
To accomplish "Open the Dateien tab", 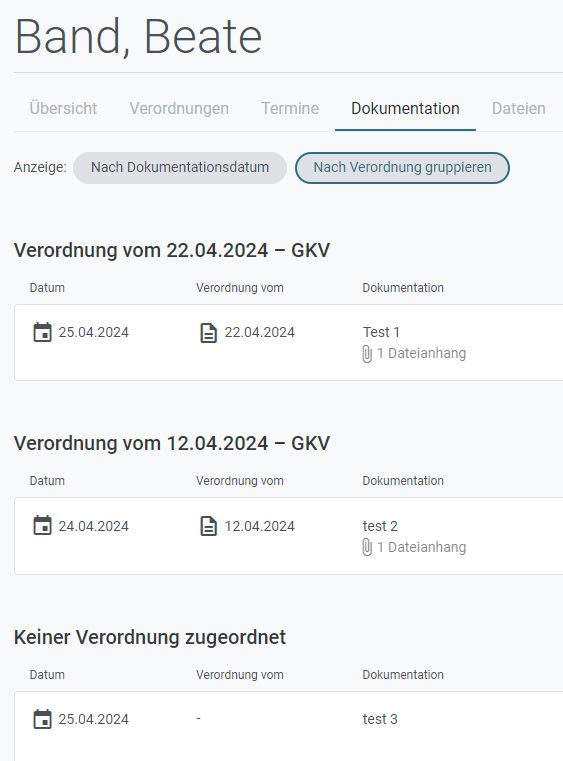I will click(x=518, y=108).
